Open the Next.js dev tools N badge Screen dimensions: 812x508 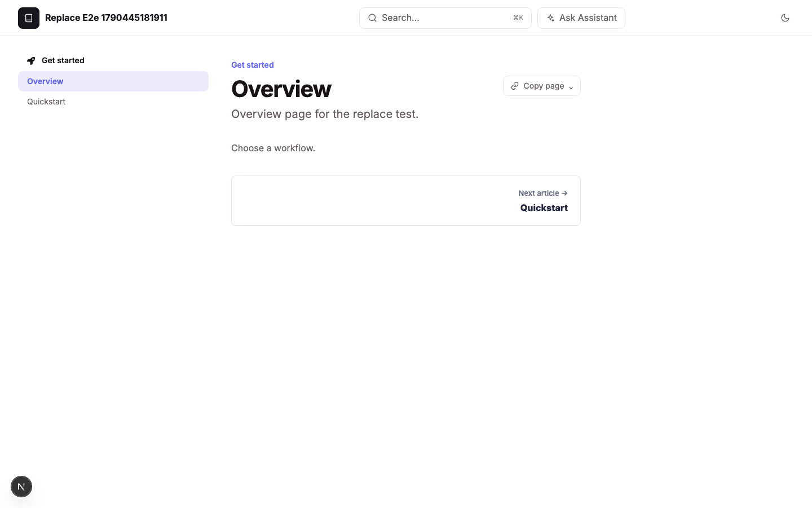point(21,487)
